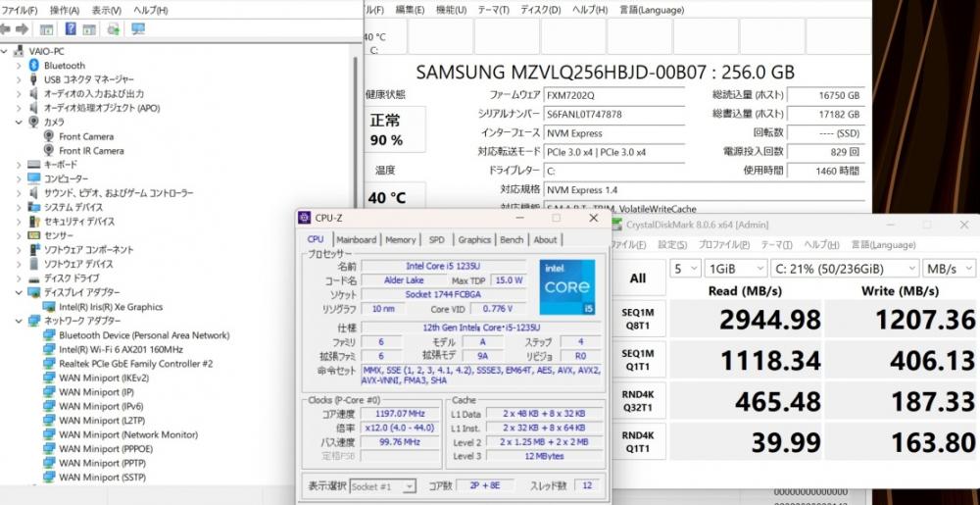Open the blue question-mark help icon
Screen dimensions: 980x505
pyautogui.click(x=71, y=28)
